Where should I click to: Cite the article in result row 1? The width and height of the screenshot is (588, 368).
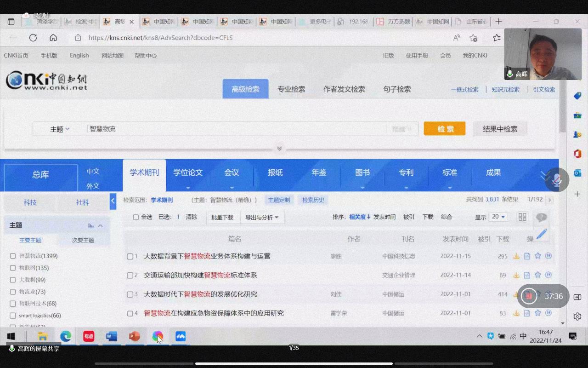(548, 256)
